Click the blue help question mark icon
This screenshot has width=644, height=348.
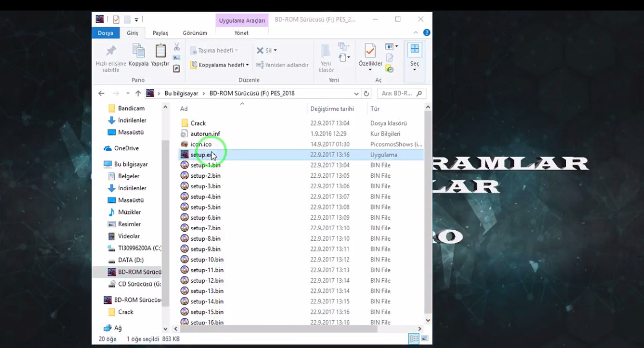427,33
